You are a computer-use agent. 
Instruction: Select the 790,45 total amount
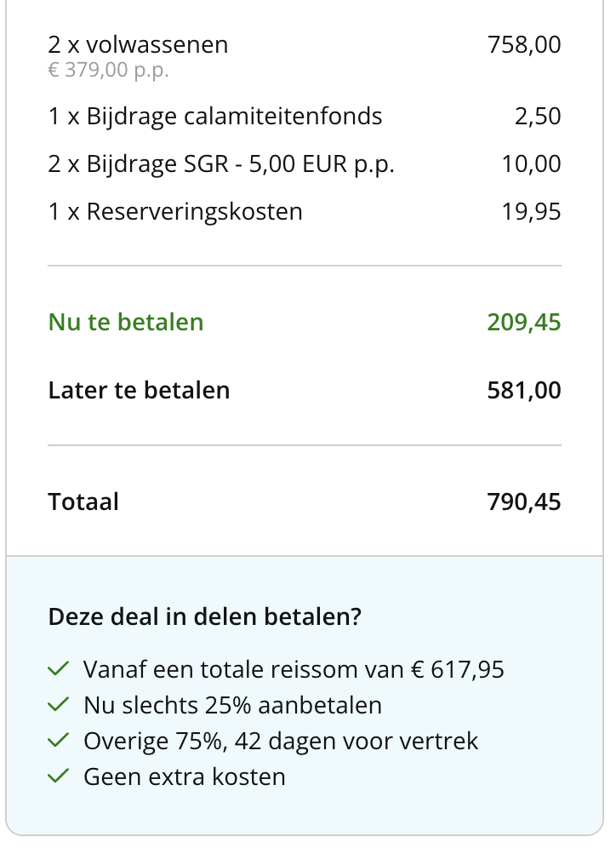[524, 501]
